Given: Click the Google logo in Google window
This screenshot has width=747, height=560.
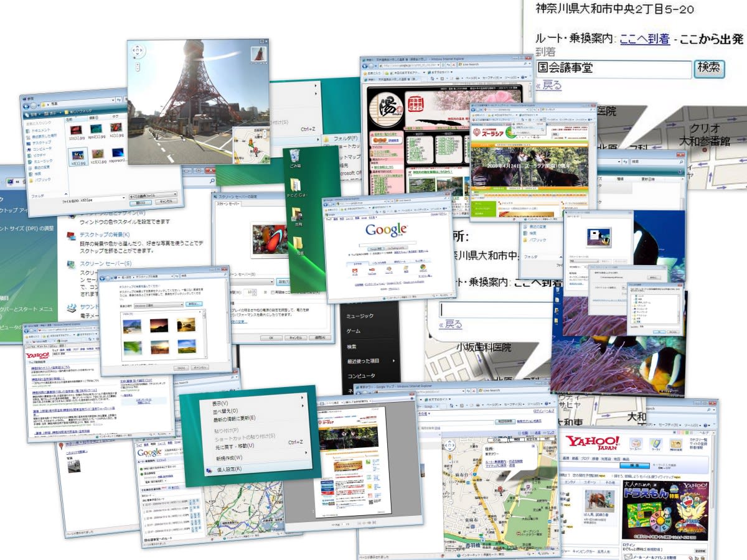Looking at the screenshot, I should [386, 230].
